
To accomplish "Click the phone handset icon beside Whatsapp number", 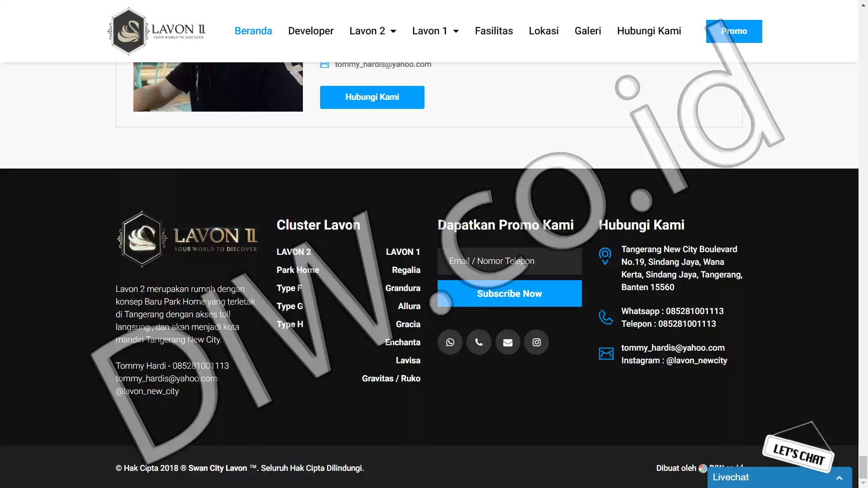I will tap(606, 317).
